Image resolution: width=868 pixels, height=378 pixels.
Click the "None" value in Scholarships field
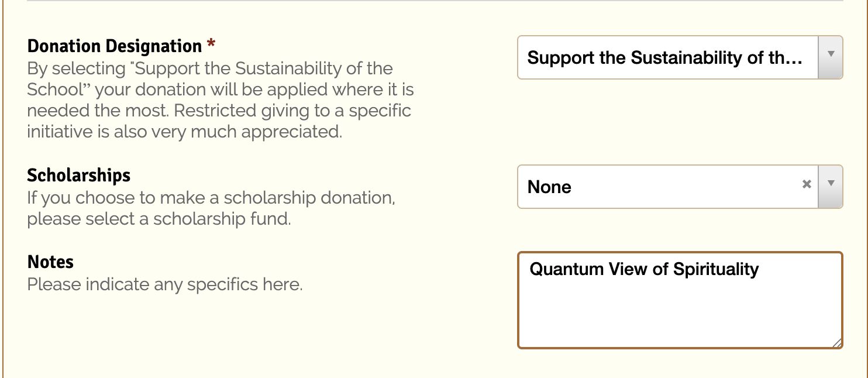tap(549, 187)
